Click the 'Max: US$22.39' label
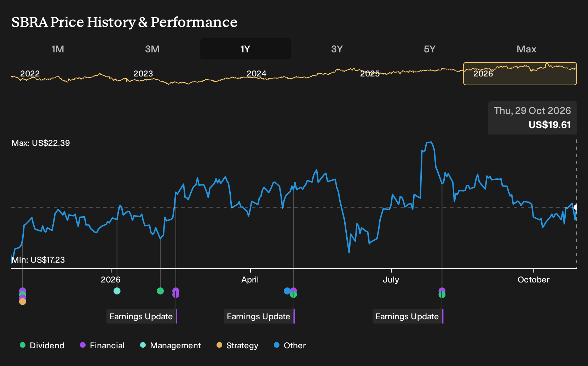 (41, 143)
